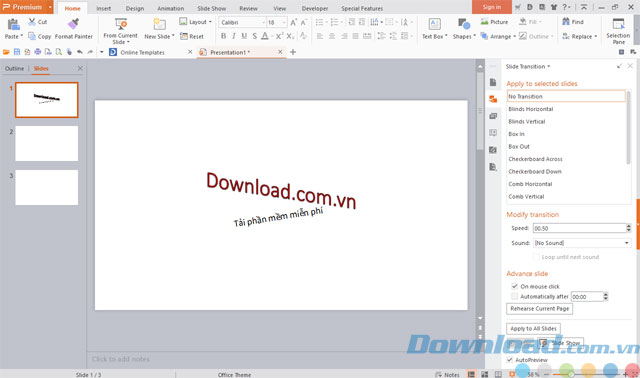Enable Automatically after checkbox
Viewport: 640px width, 378px height.
point(514,296)
